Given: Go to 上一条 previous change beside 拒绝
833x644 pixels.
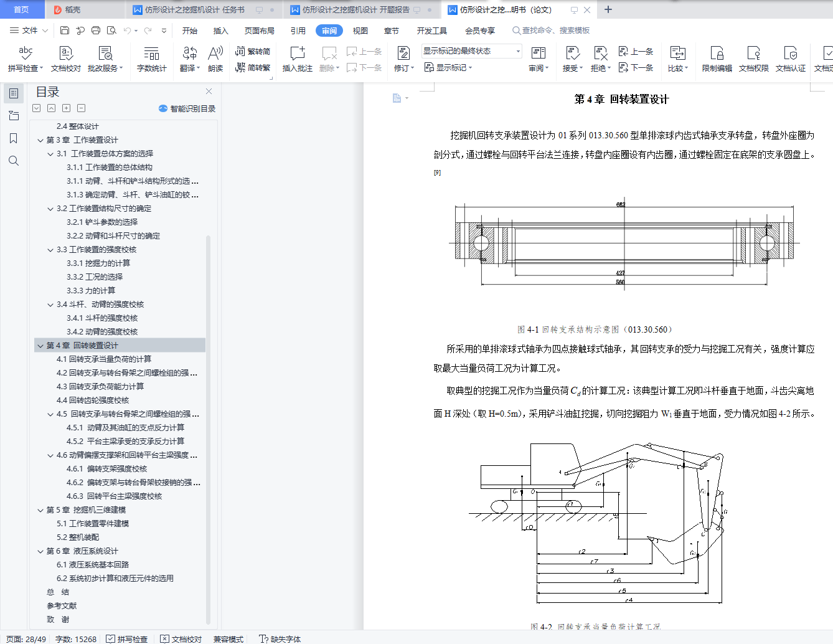Looking at the screenshot, I should (636, 52).
